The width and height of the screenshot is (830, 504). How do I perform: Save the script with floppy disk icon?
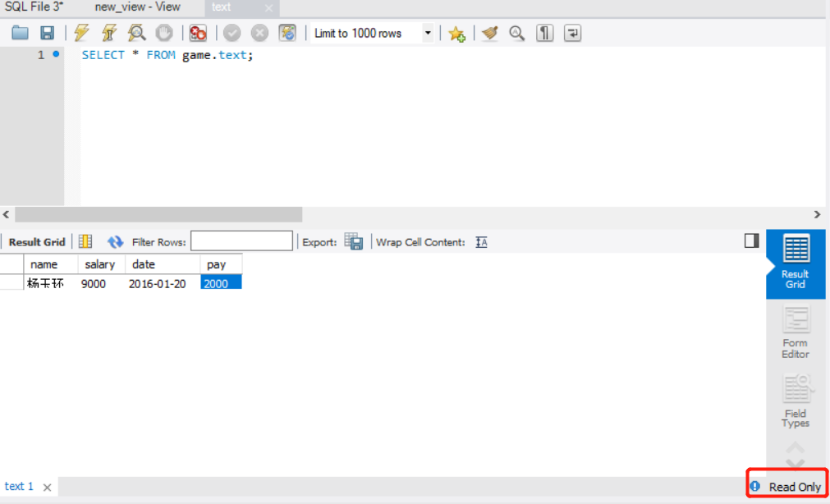pyautogui.click(x=47, y=33)
